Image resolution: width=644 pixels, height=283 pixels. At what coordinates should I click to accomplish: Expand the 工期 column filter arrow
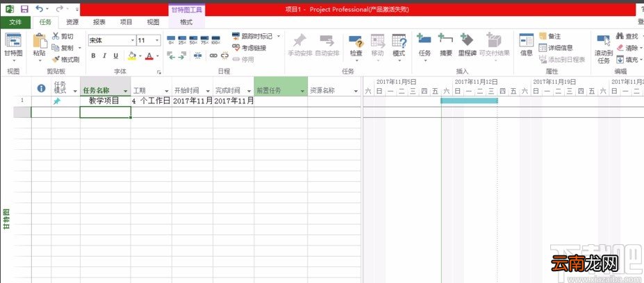[x=166, y=91]
